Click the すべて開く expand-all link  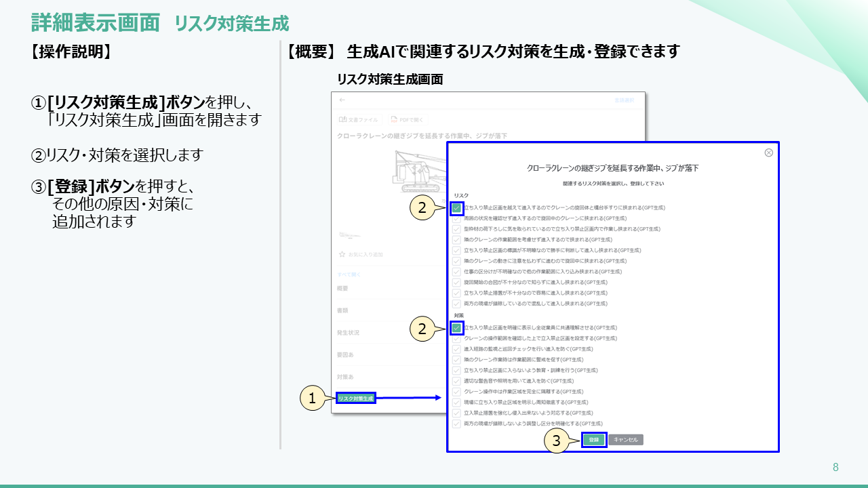coord(349,274)
